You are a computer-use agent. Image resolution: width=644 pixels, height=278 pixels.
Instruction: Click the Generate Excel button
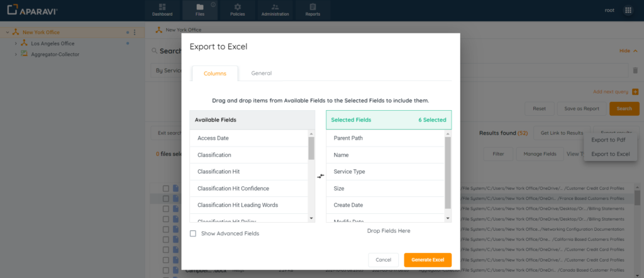(428, 260)
